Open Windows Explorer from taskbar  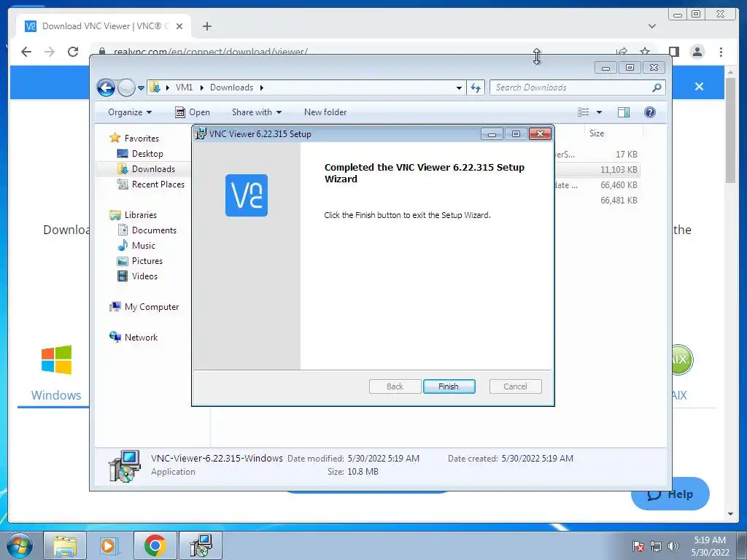pyautogui.click(x=65, y=545)
